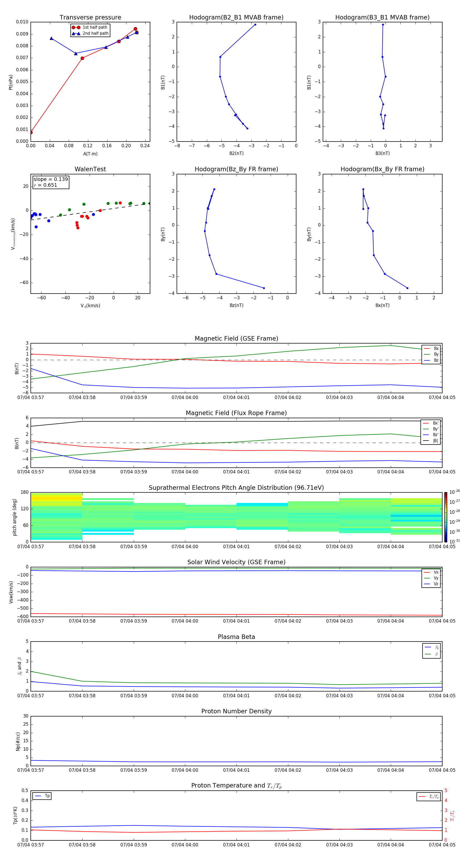473x868 pixels.
Task: Select the Tp legend entry in proton temperature panel
Action: (42, 796)
